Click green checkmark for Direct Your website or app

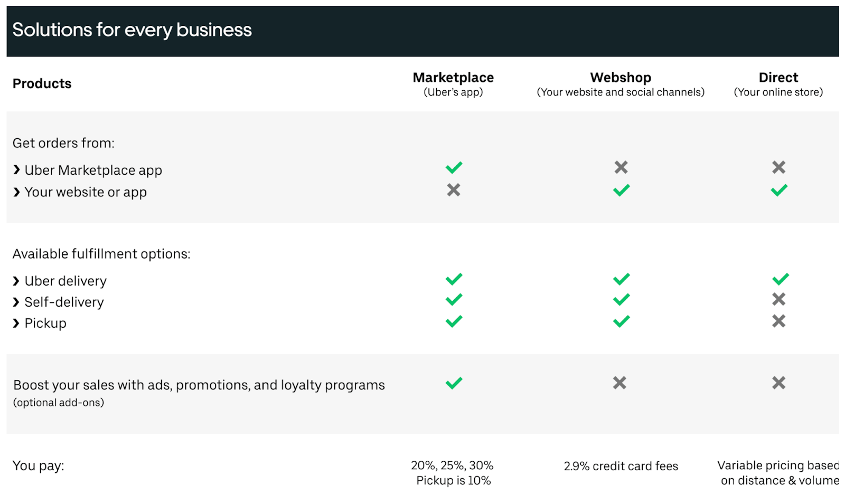click(779, 190)
